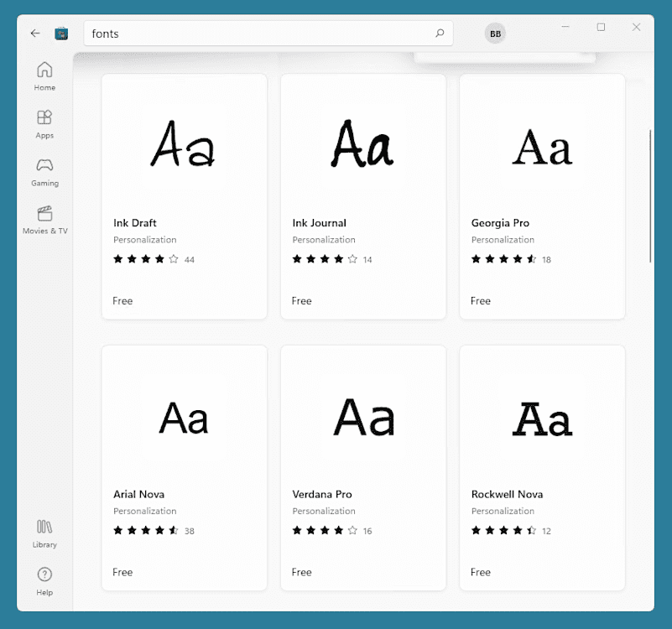This screenshot has height=629, width=672.
Task: Click the Rockwell Nova star rating
Action: pos(503,530)
